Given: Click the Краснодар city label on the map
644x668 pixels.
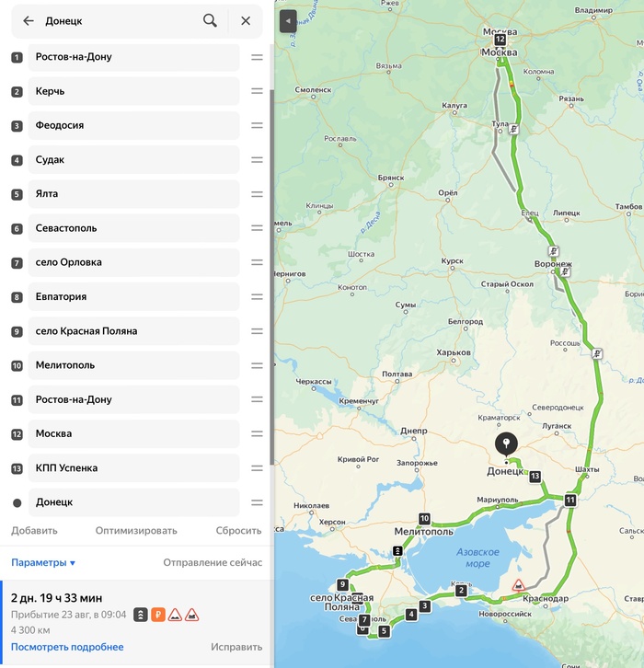Looking at the screenshot, I should click(546, 598).
